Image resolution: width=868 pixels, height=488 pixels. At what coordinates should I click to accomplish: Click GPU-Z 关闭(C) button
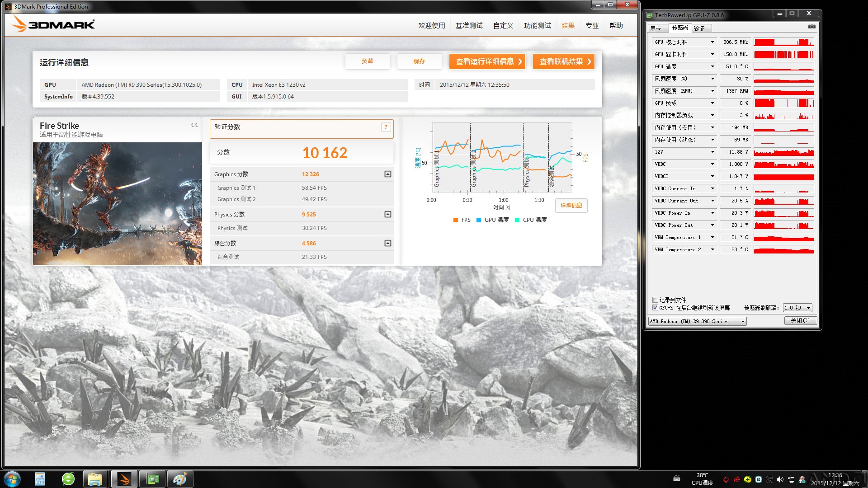point(800,320)
